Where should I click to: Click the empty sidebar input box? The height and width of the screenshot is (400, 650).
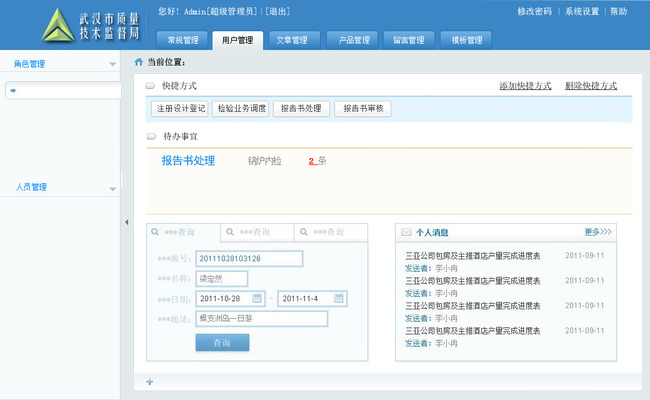pos(63,90)
